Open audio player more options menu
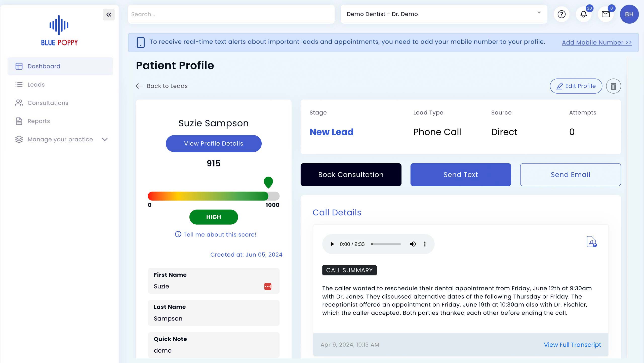This screenshot has height=363, width=644. pos(425,244)
